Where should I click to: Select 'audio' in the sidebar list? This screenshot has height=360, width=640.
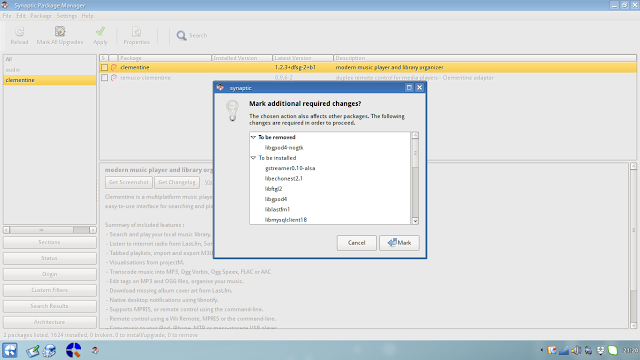coord(50,70)
